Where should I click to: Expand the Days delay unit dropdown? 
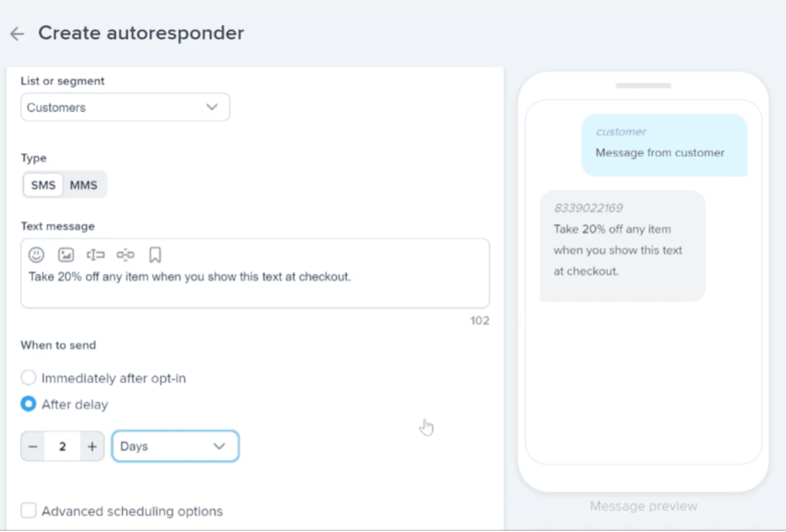(x=176, y=446)
